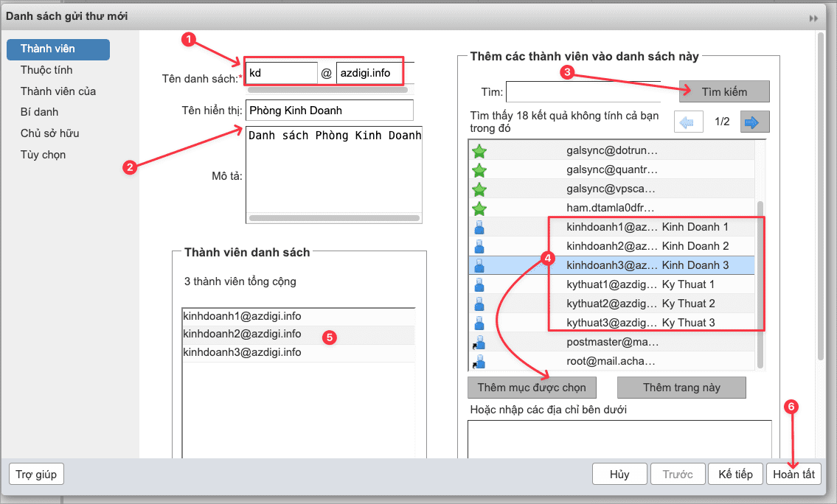Open the Thuộc tính section
The width and height of the screenshot is (837, 504).
pos(46,70)
